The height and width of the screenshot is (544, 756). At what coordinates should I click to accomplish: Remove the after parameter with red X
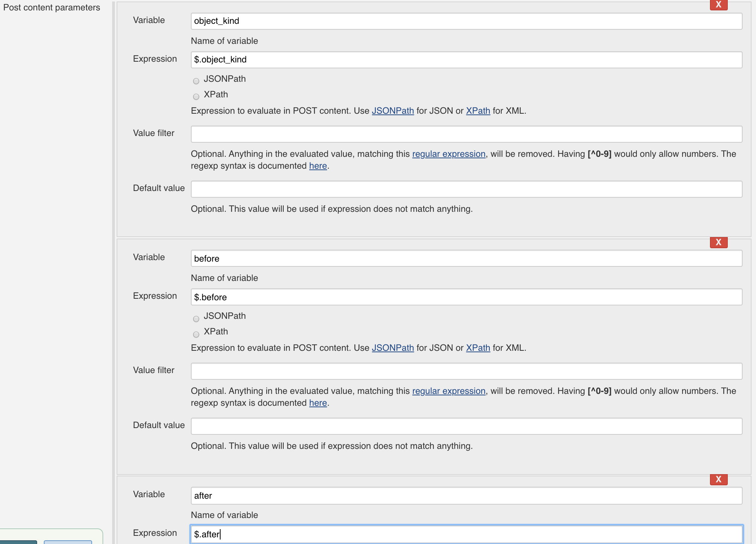[718, 479]
